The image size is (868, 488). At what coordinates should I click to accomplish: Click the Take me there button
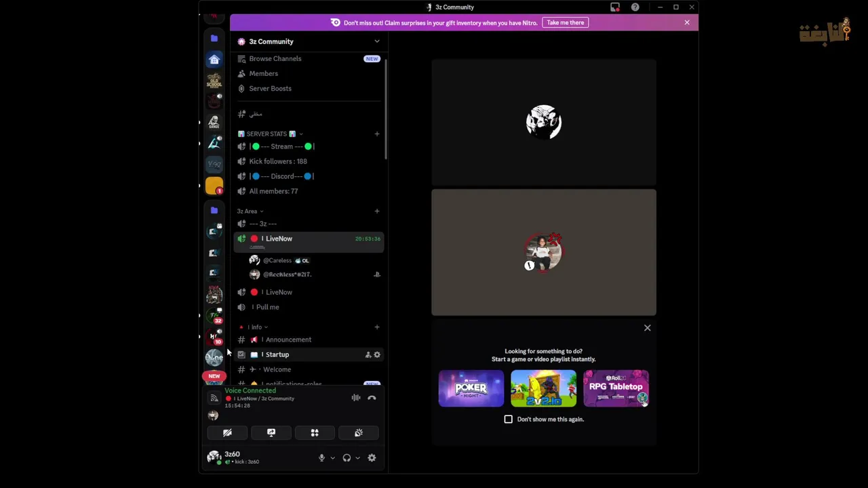[x=566, y=22]
